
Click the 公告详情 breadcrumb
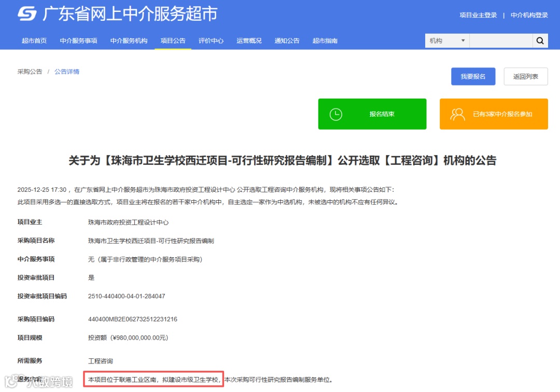[67, 72]
